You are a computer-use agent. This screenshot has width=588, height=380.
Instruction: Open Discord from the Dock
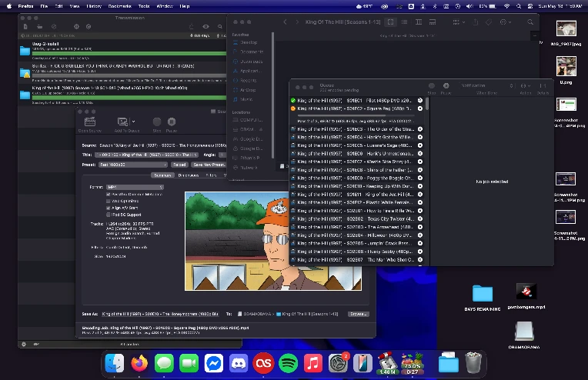point(239,363)
